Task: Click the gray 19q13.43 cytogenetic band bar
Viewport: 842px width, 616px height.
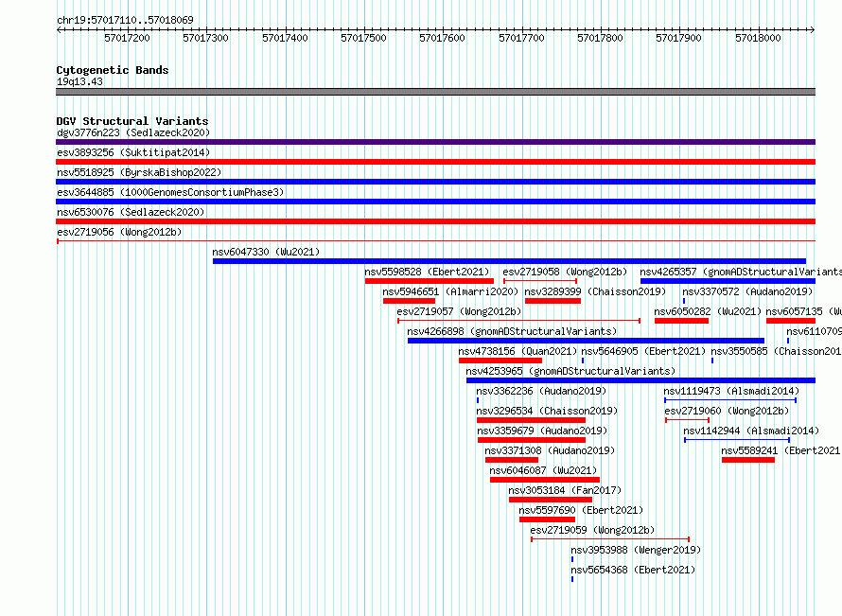Action: point(435,92)
